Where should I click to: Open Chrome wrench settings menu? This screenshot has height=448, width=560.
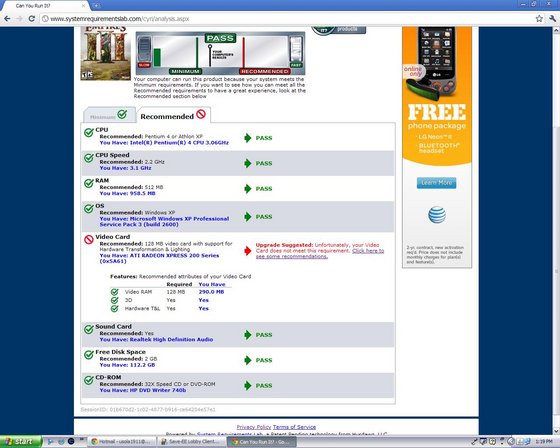click(x=552, y=19)
